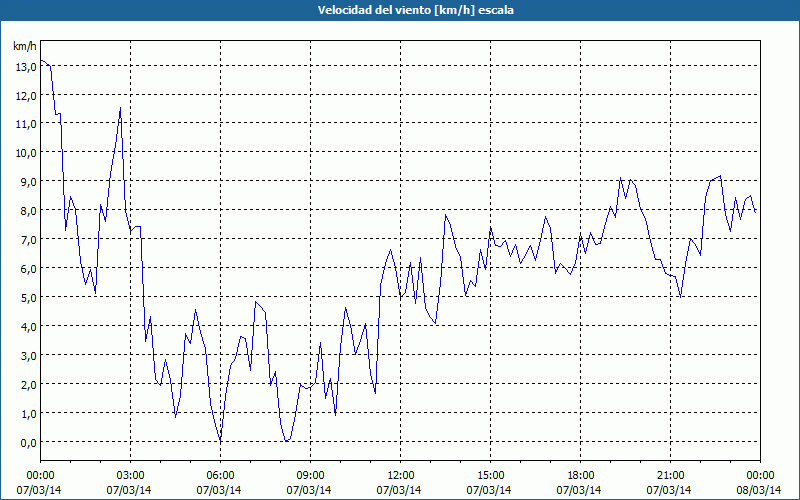The image size is (800, 500).
Task: Click the 18:00 time label
Action: coord(581,476)
